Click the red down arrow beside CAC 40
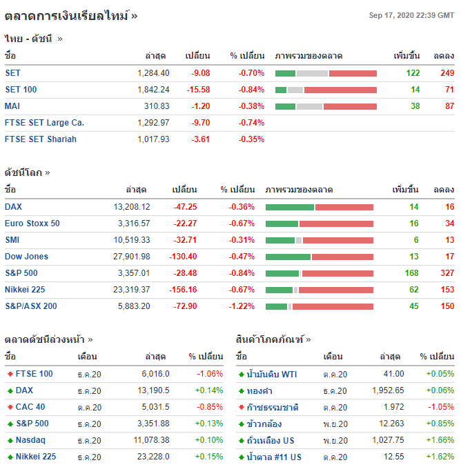 10,407
